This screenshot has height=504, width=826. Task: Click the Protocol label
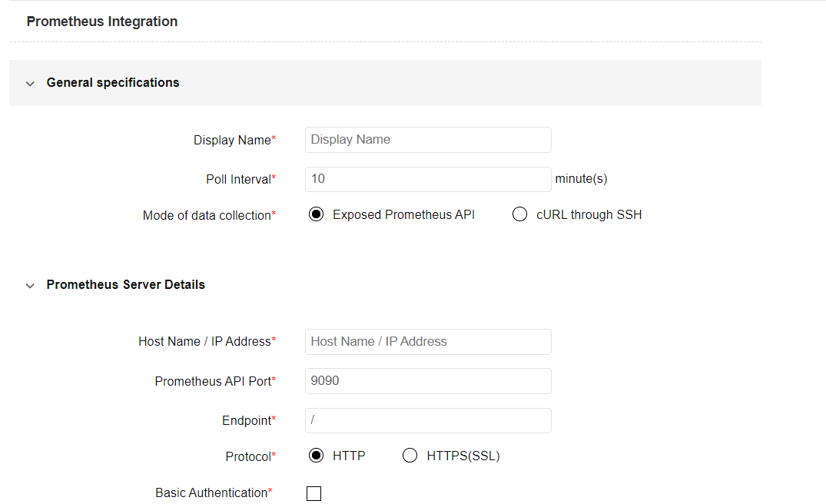point(247,456)
